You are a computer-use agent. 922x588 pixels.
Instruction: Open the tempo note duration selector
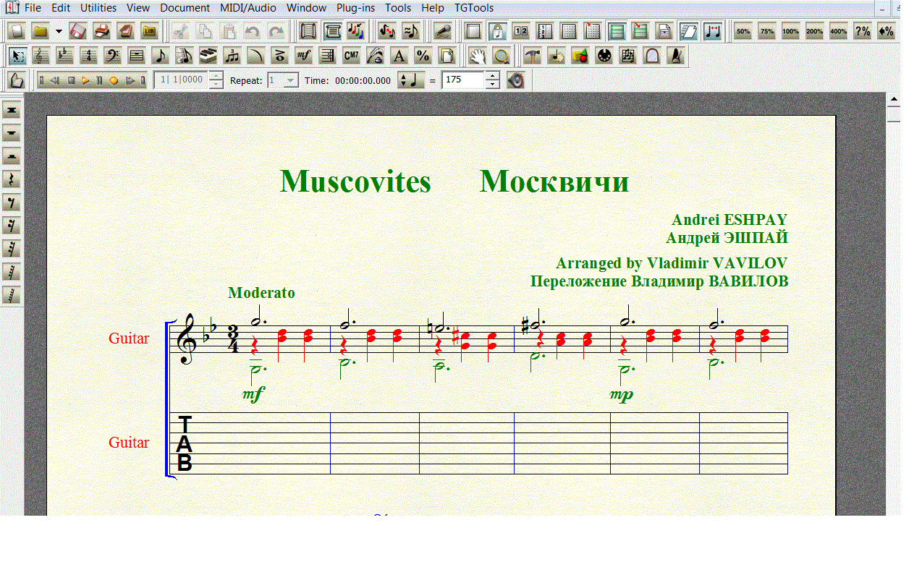[409, 80]
